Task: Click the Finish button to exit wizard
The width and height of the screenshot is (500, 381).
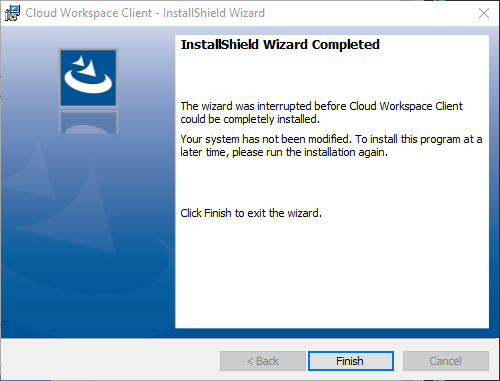Action: tap(351, 361)
